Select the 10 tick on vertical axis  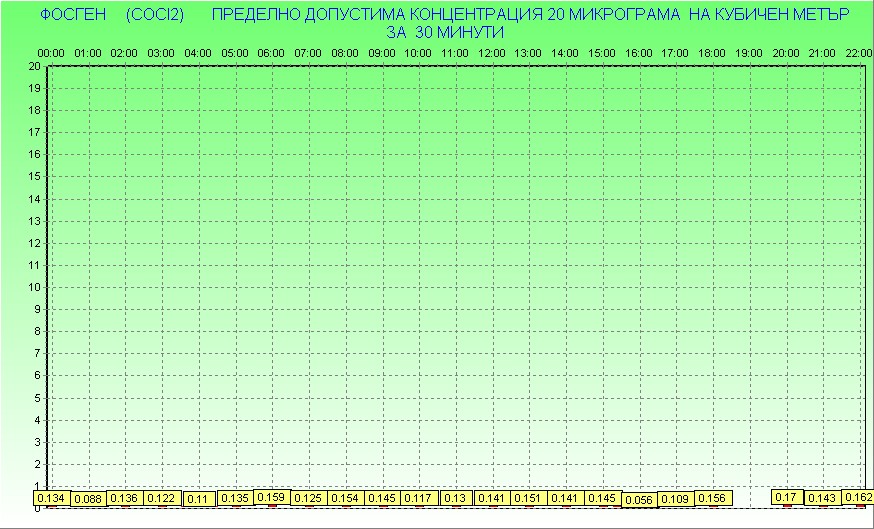tap(35, 287)
